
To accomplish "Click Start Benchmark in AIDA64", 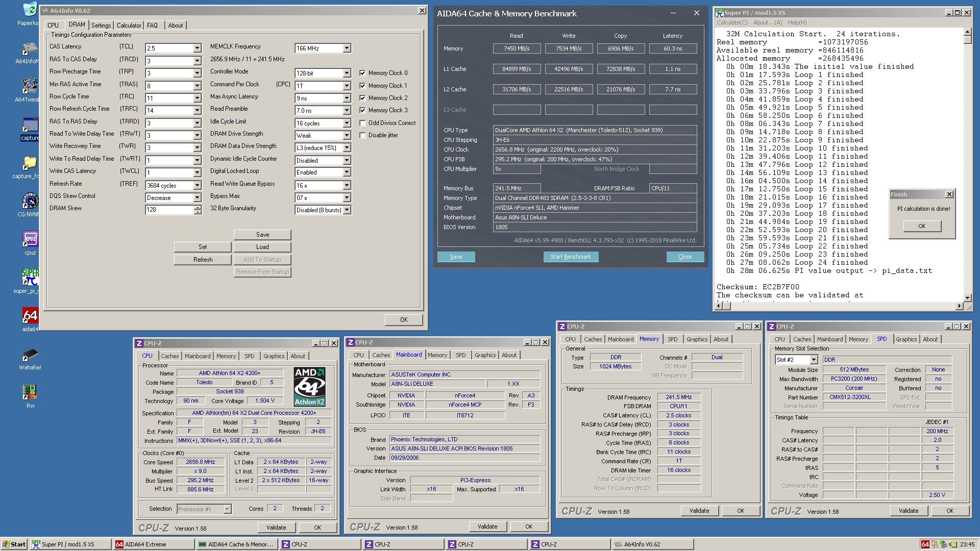I will (x=570, y=257).
